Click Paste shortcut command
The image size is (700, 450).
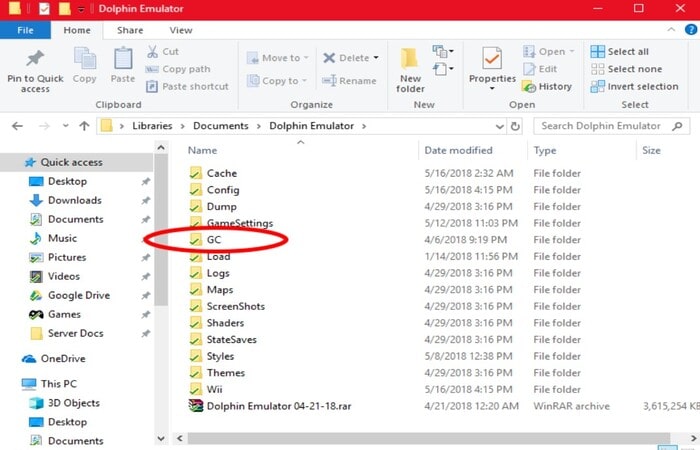(x=187, y=86)
